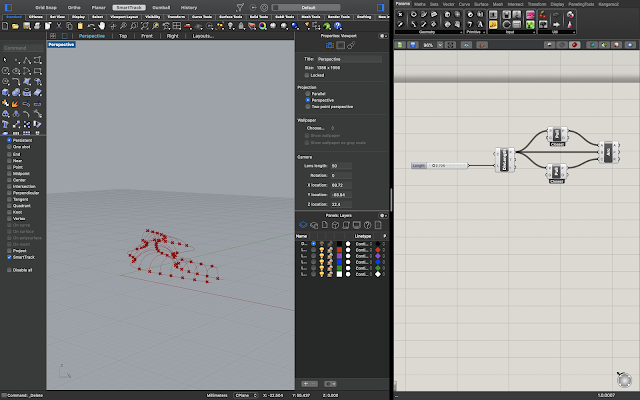Click Grasshopper zoom extents icon
This screenshot has height=400, width=640.
450,45
